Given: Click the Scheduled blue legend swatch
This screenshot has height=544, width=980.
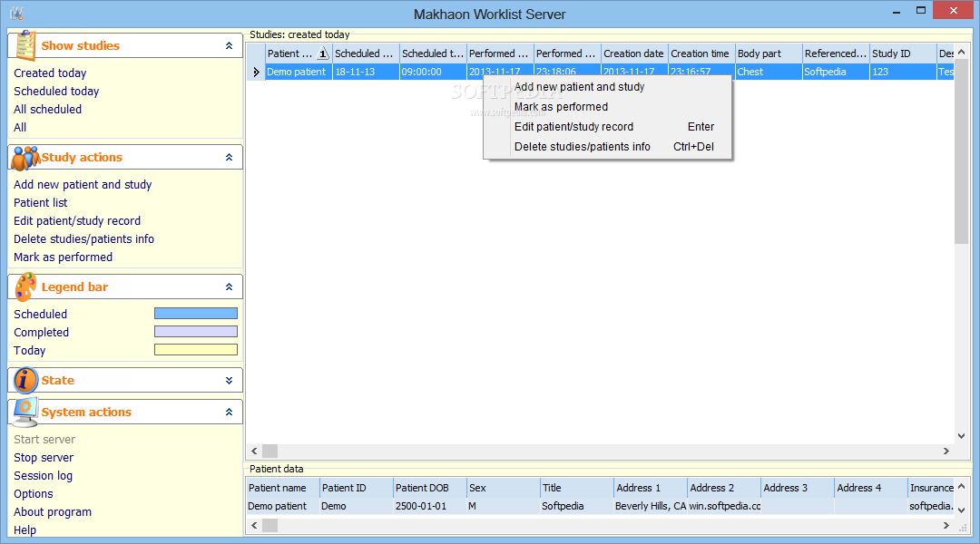Looking at the screenshot, I should [196, 314].
